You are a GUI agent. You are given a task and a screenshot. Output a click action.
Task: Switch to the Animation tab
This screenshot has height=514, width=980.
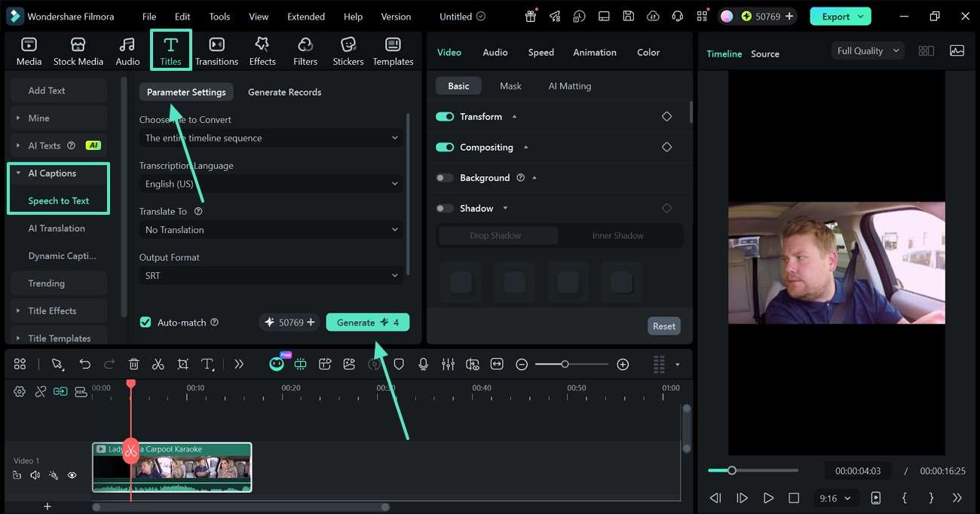click(x=594, y=52)
